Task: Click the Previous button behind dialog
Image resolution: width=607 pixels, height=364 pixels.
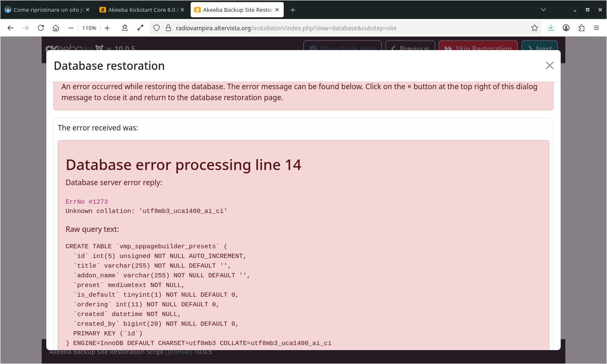Action: (x=410, y=45)
